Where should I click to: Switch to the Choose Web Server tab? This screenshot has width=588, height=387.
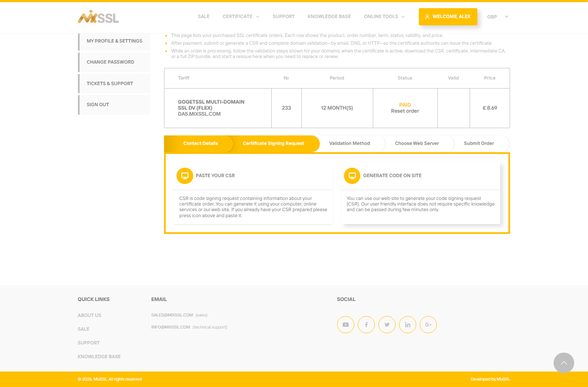point(417,143)
